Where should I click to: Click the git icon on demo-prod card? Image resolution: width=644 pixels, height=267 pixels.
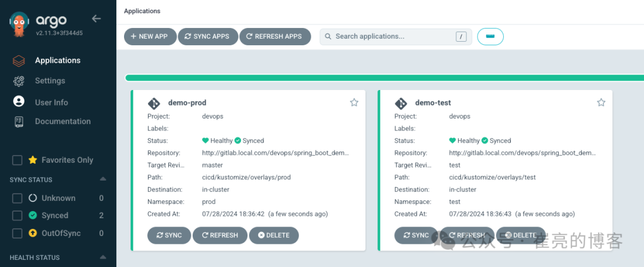pyautogui.click(x=154, y=103)
